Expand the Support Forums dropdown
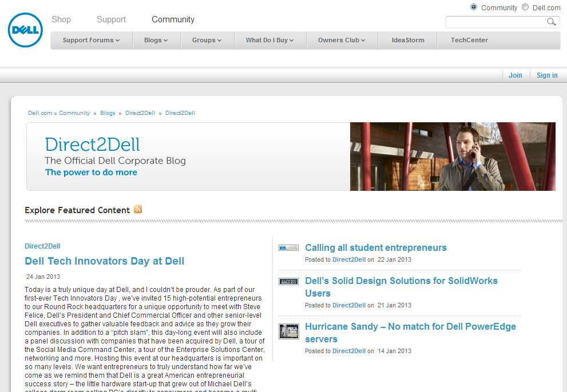This screenshot has height=392, width=567. pyautogui.click(x=91, y=40)
